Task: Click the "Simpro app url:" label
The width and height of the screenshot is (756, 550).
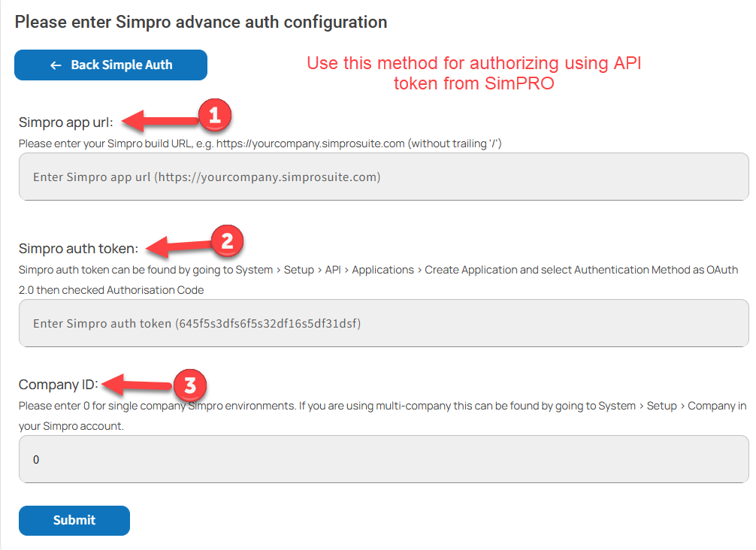Action: [65, 123]
